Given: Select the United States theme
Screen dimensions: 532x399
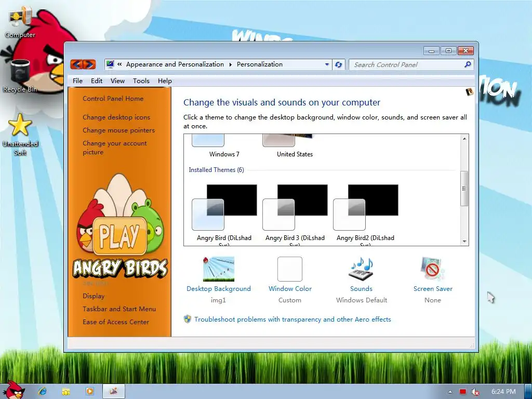Looking at the screenshot, I should point(295,147).
